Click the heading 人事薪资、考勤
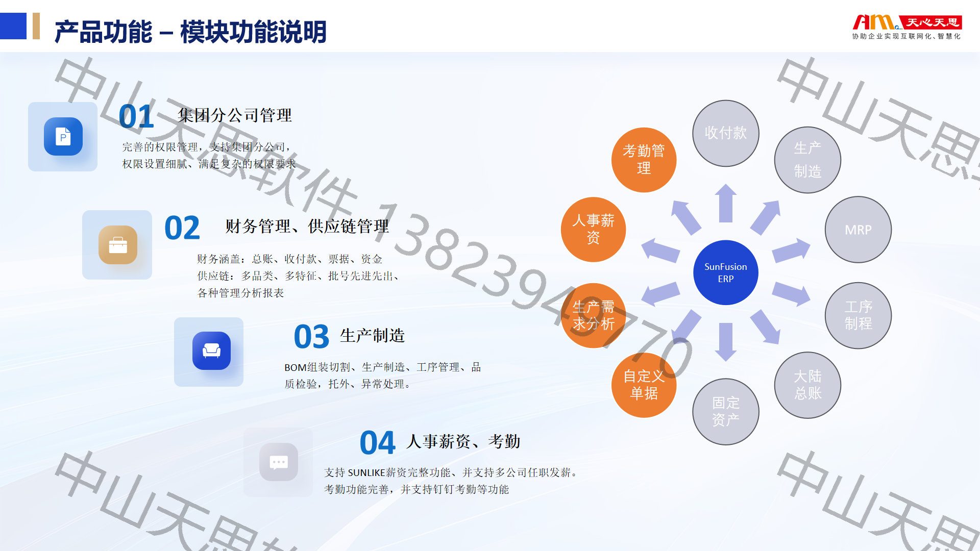980x551 pixels. (463, 441)
